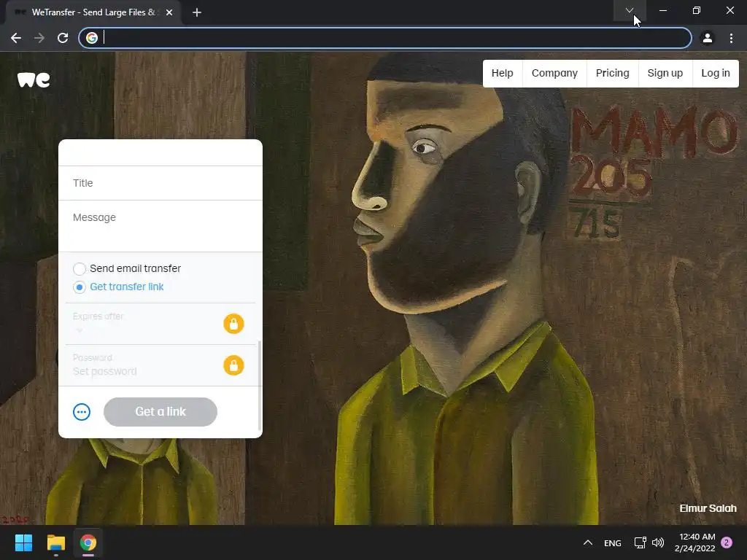Open File Explorer from the taskbar

coord(55,542)
